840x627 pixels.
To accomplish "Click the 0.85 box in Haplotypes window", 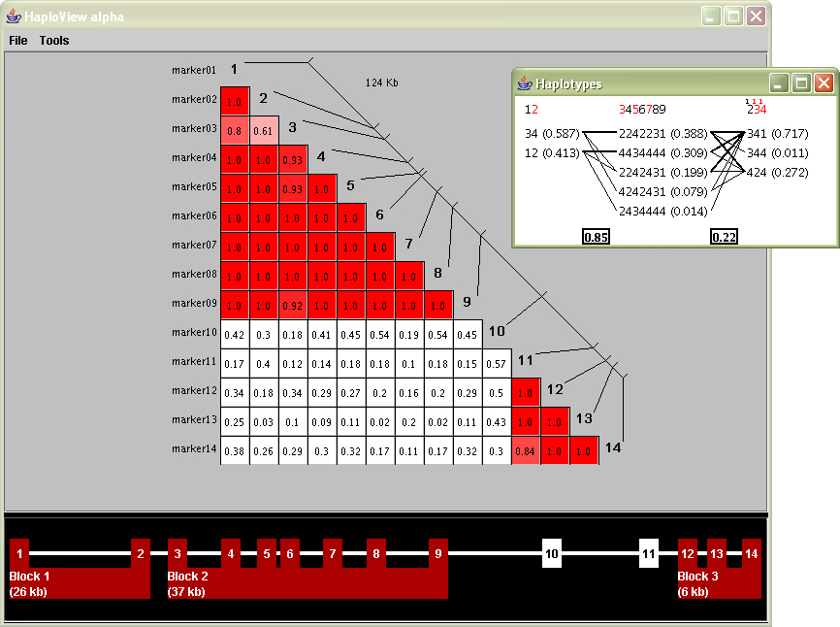I will point(596,237).
